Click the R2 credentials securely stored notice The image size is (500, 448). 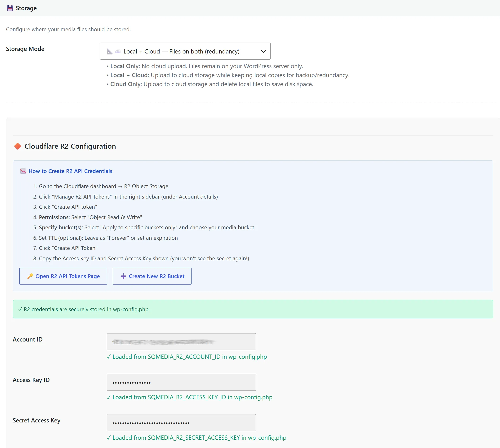[253, 309]
